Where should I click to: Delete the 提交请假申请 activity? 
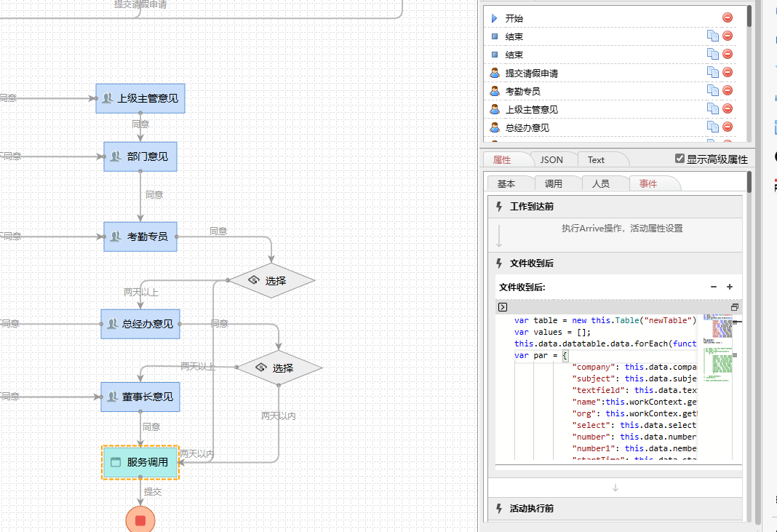click(x=728, y=72)
